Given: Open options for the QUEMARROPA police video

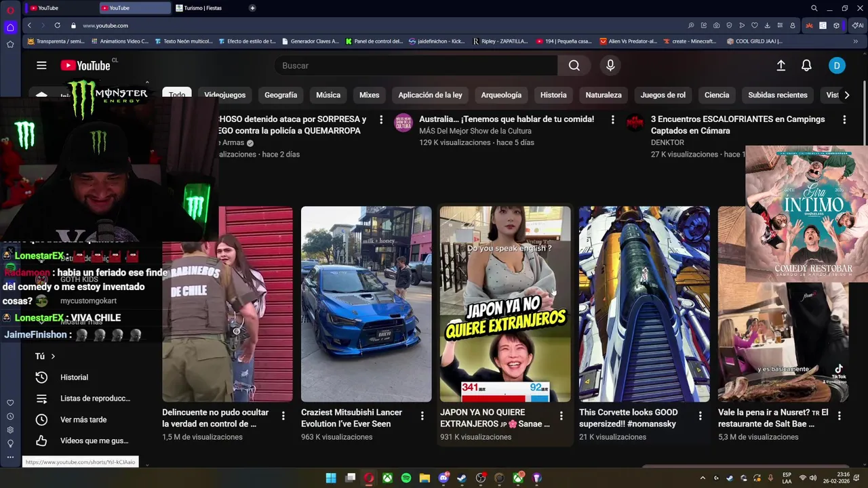Looking at the screenshot, I should click(381, 119).
